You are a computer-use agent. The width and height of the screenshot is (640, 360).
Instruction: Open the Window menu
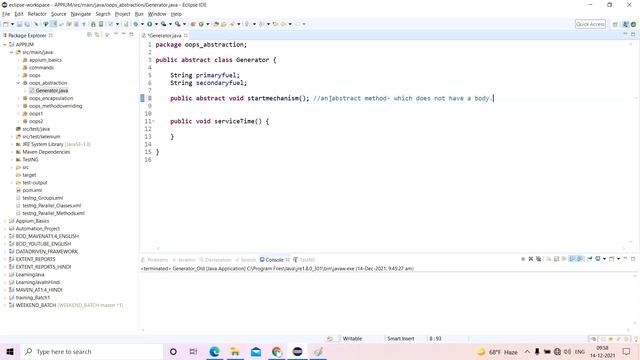[157, 14]
